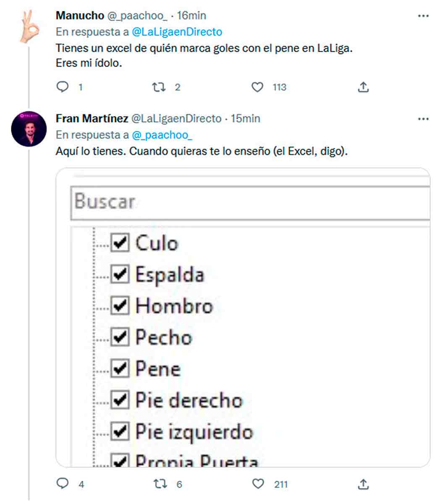Open more options on Fran Martínez's tweet
This screenshot has width=438, height=504.
click(x=423, y=119)
